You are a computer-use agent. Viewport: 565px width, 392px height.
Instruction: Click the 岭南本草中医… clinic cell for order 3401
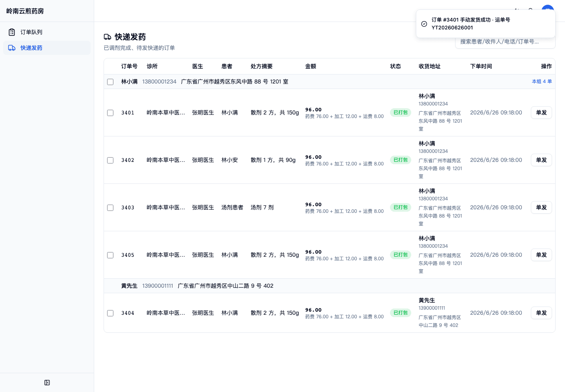(x=166, y=113)
